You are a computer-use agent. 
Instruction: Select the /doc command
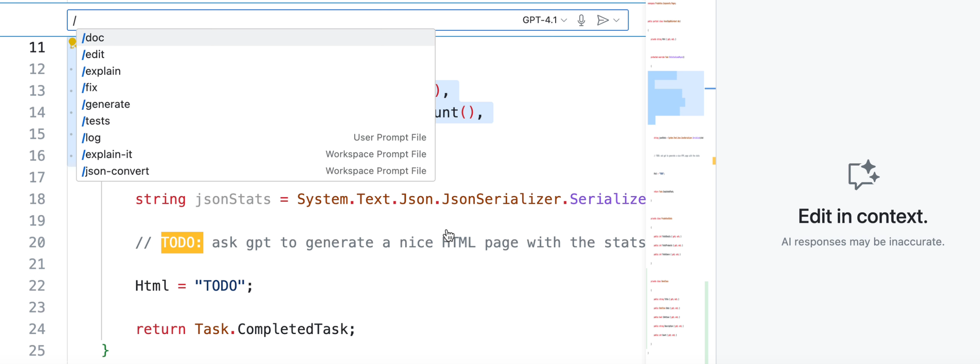(94, 38)
